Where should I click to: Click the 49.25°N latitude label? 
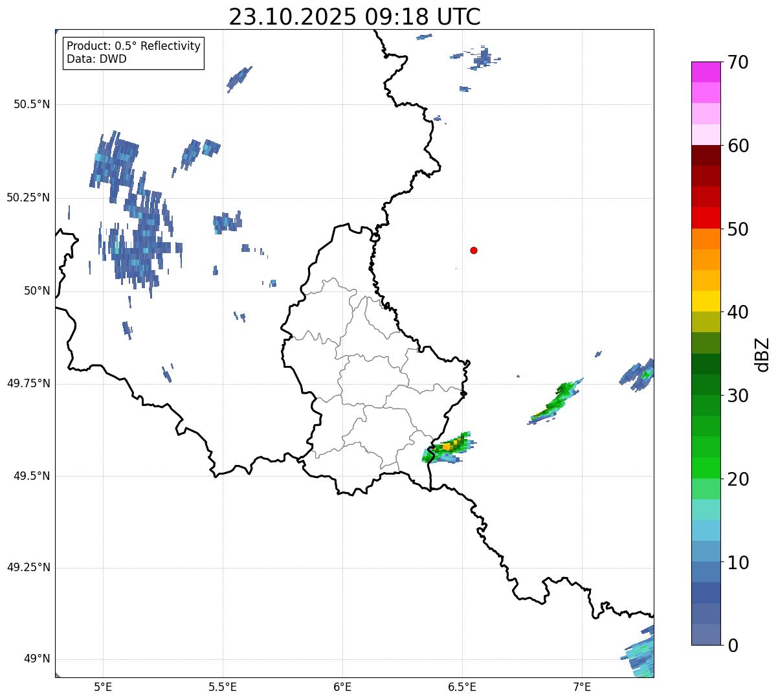(x=28, y=568)
